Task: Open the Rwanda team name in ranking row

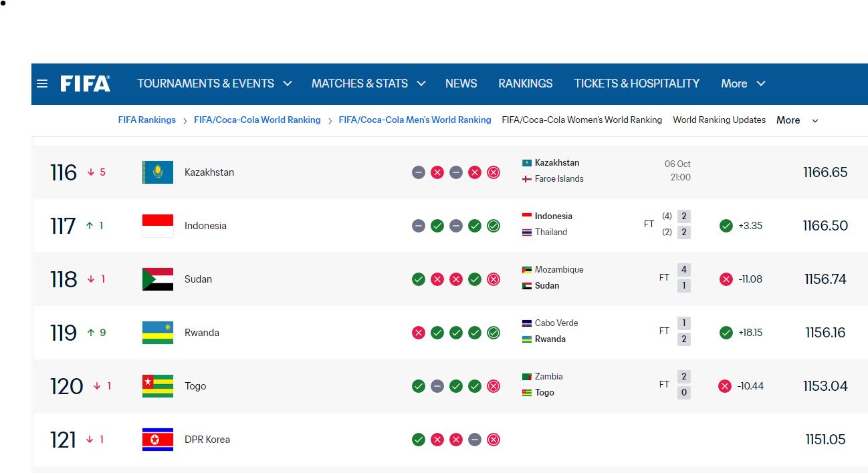Action: tap(202, 333)
